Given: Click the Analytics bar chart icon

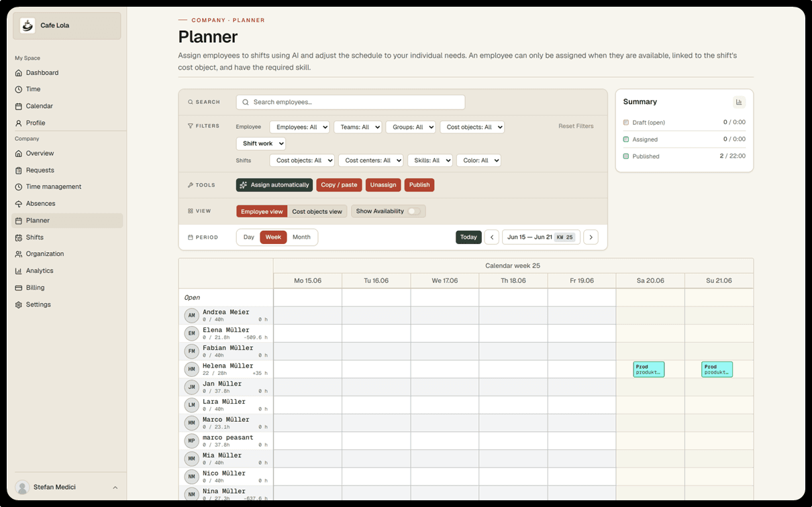Looking at the screenshot, I should coord(19,271).
